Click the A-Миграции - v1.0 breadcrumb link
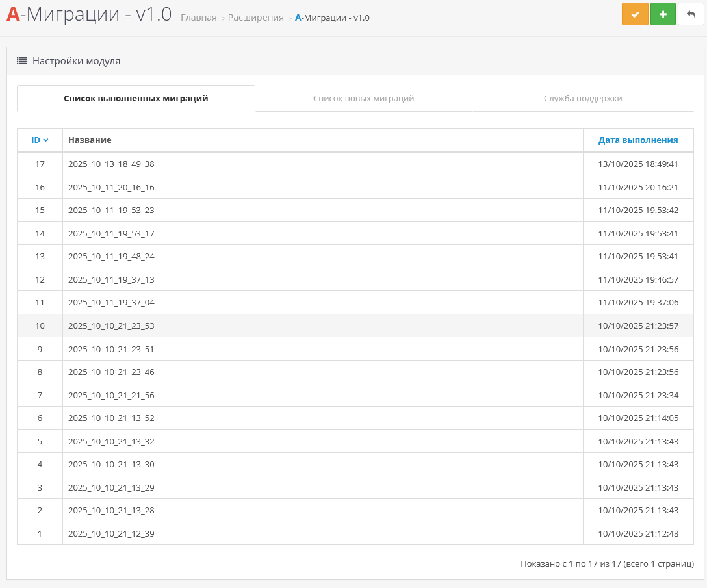The width and height of the screenshot is (707, 588). point(332,18)
